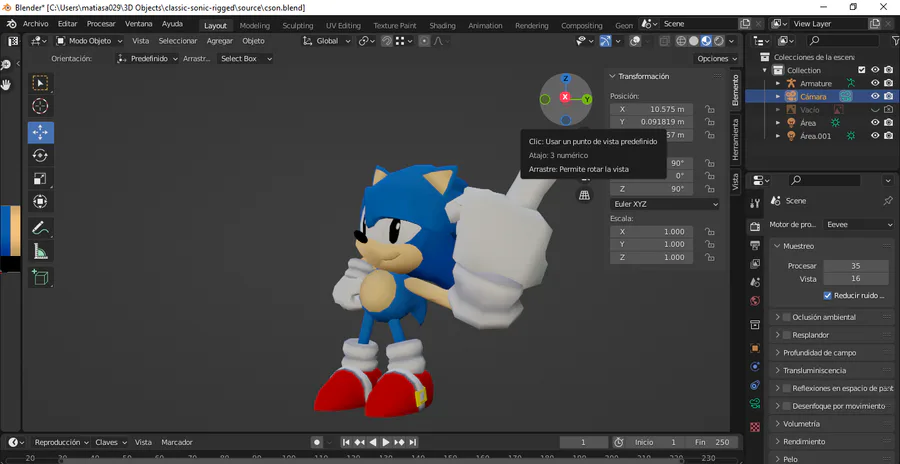Toggle X-ray display in viewport header
Image resolution: width=900 pixels, height=464 pixels.
click(x=665, y=41)
